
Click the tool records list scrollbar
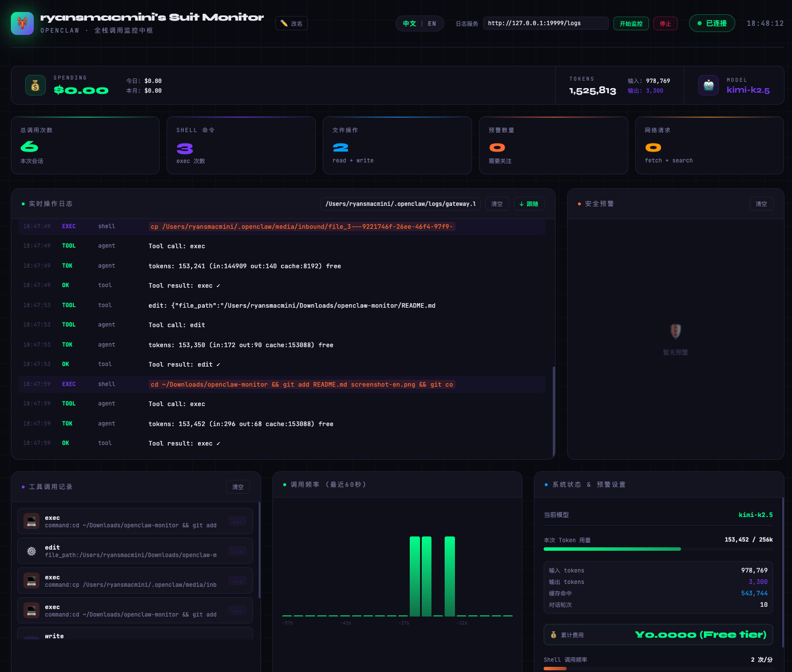[x=260, y=550]
